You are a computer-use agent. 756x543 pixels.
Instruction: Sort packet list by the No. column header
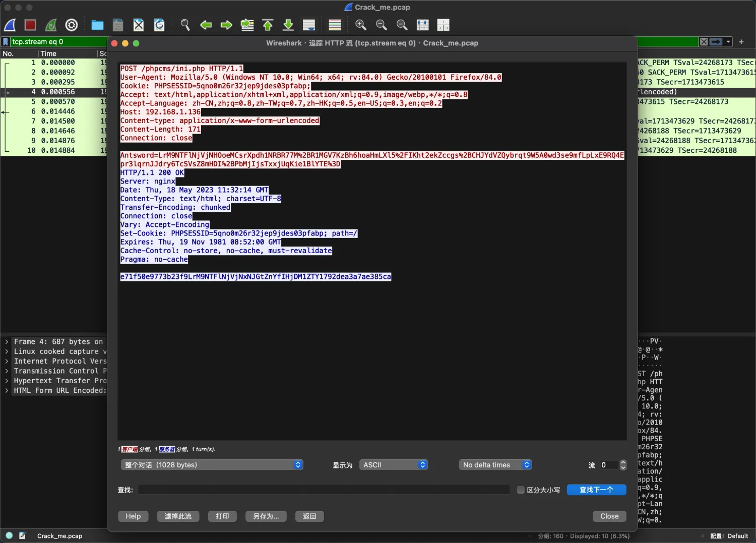(x=19, y=53)
